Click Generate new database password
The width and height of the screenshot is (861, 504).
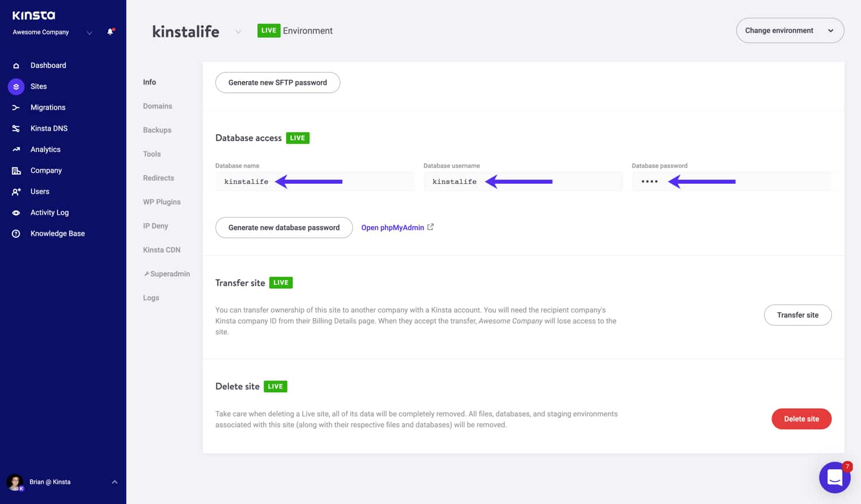284,228
